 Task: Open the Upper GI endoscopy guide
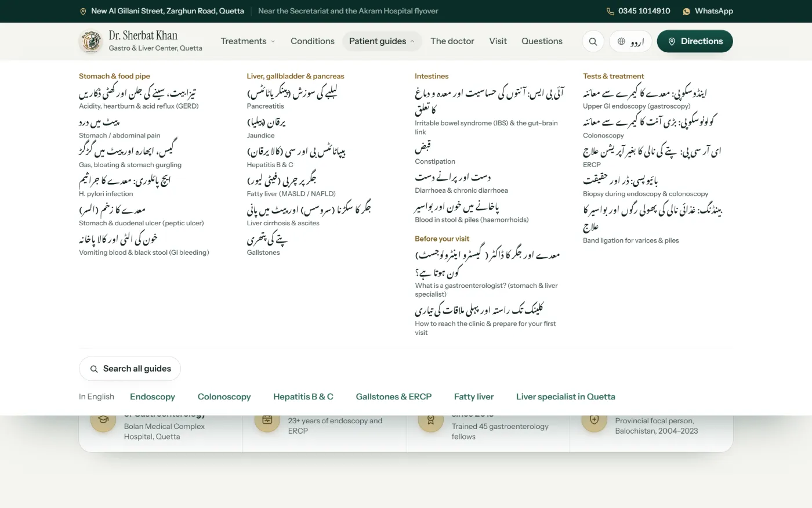(645, 98)
